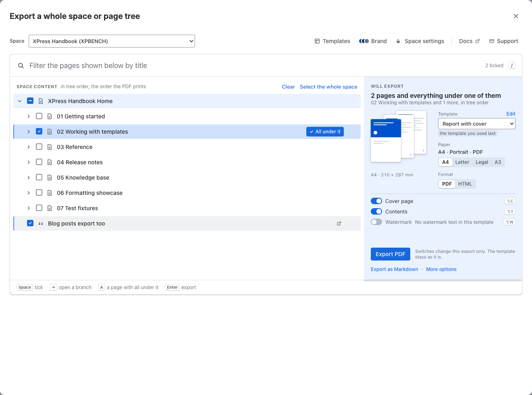This screenshot has width=532, height=395.
Task: Expand the 01 Getting started branch
Action: (29, 116)
